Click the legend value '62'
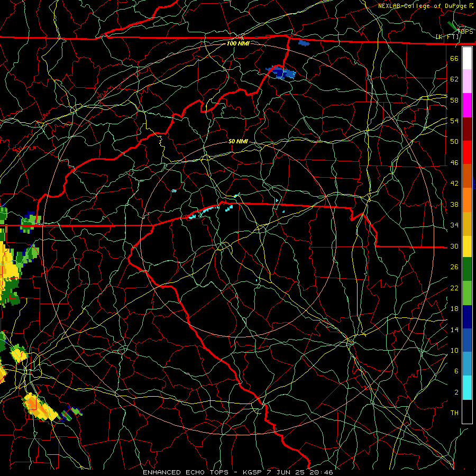476x476 pixels. pyautogui.click(x=454, y=79)
